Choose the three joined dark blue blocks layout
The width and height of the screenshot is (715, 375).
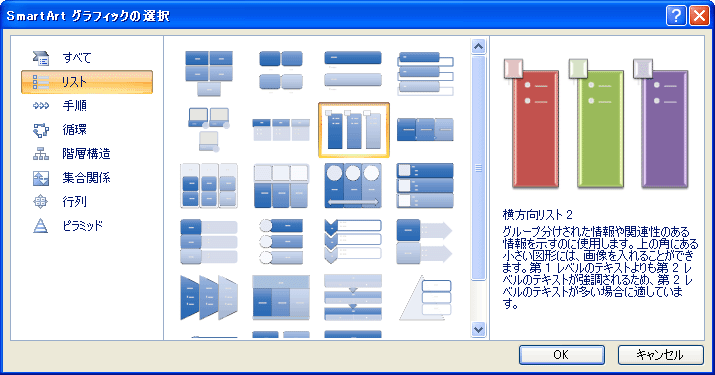[425, 130]
